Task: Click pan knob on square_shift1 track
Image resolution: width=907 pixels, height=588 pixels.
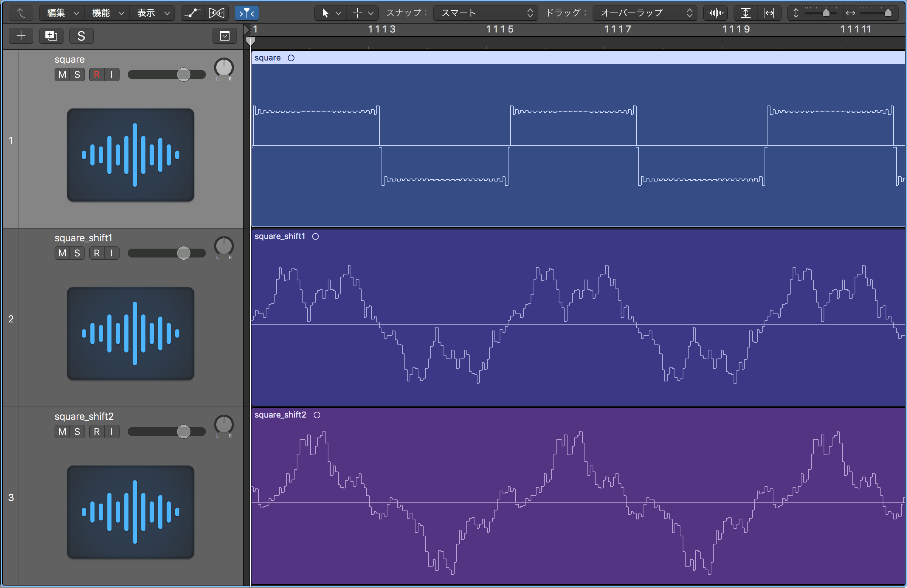Action: (x=224, y=246)
